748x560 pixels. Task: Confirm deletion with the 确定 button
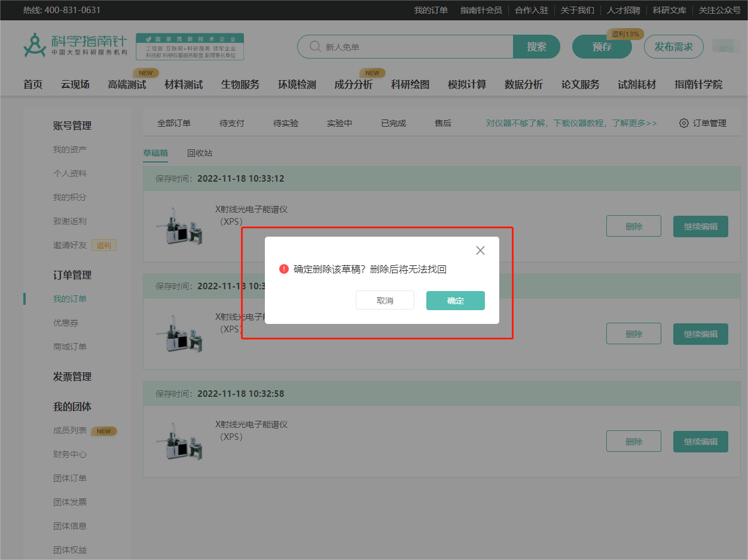pyautogui.click(x=455, y=300)
